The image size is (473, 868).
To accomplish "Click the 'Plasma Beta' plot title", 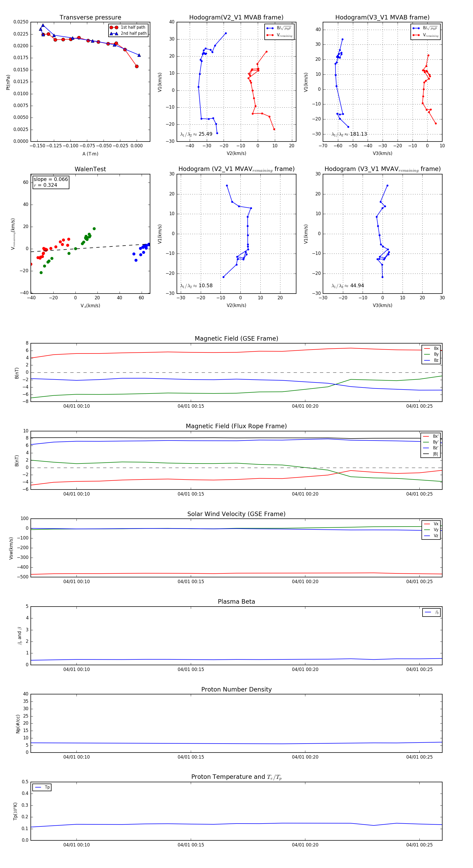I will [x=236, y=602].
